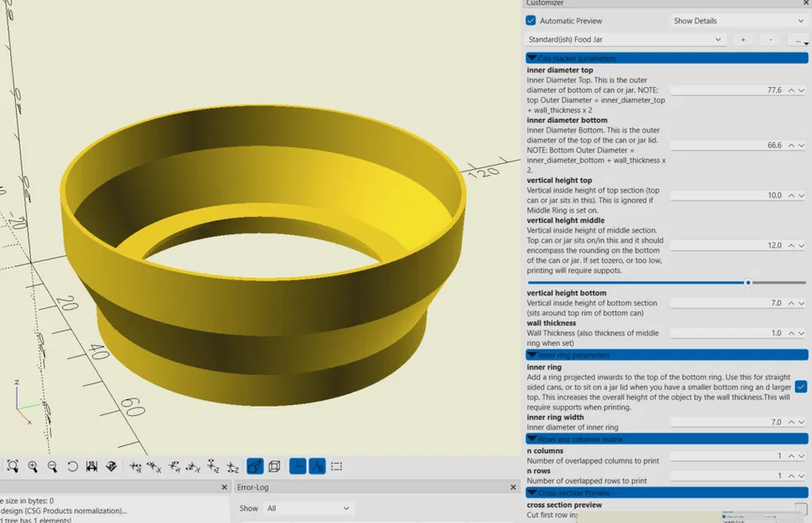
Task: Adjust the vertical height bottom slider
Action: [748, 283]
